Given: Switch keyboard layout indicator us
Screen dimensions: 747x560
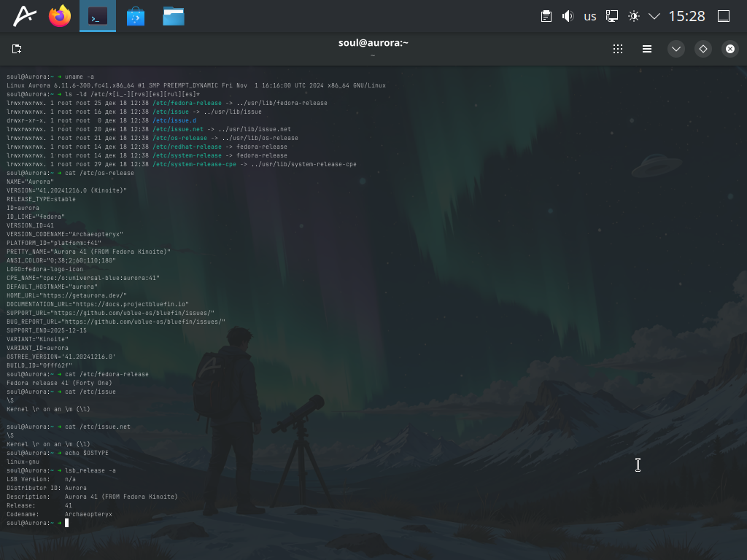Looking at the screenshot, I should click(x=589, y=17).
